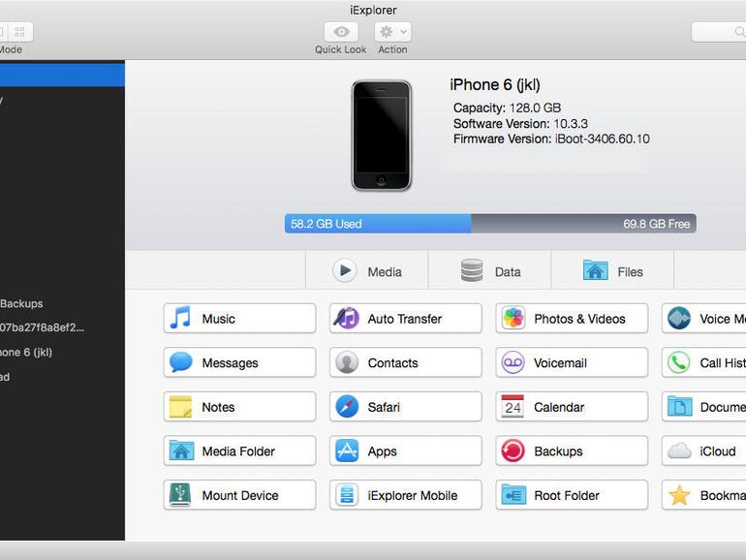Image resolution: width=746 pixels, height=560 pixels.
Task: Click the Voicemail tape icon
Action: click(513, 362)
